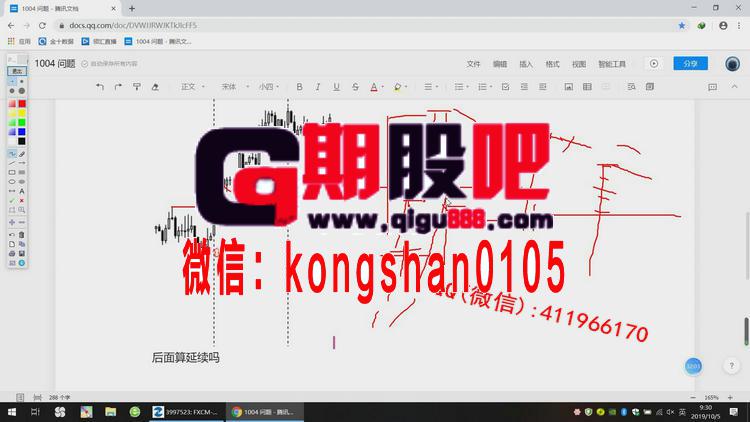Toggle bold formatting
Viewport: 750px width, 422px height.
pos(299,87)
